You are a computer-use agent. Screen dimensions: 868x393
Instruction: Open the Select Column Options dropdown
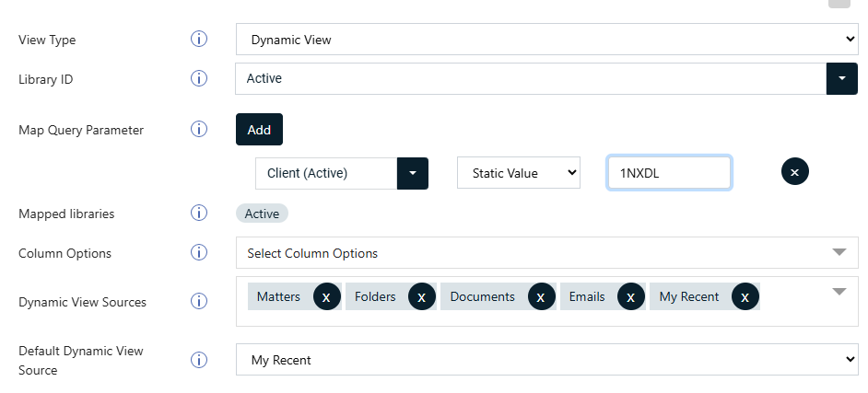[546, 253]
